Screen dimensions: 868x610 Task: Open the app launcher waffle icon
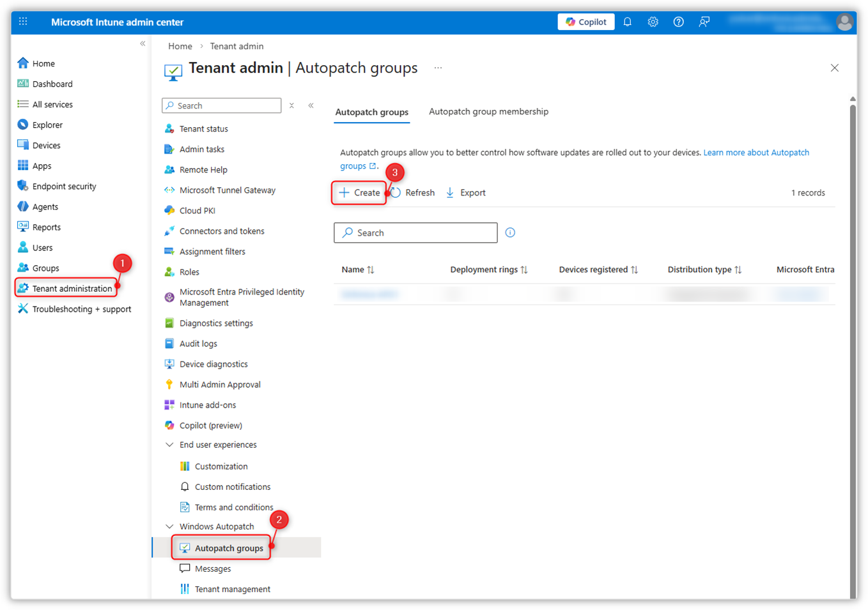tap(23, 22)
